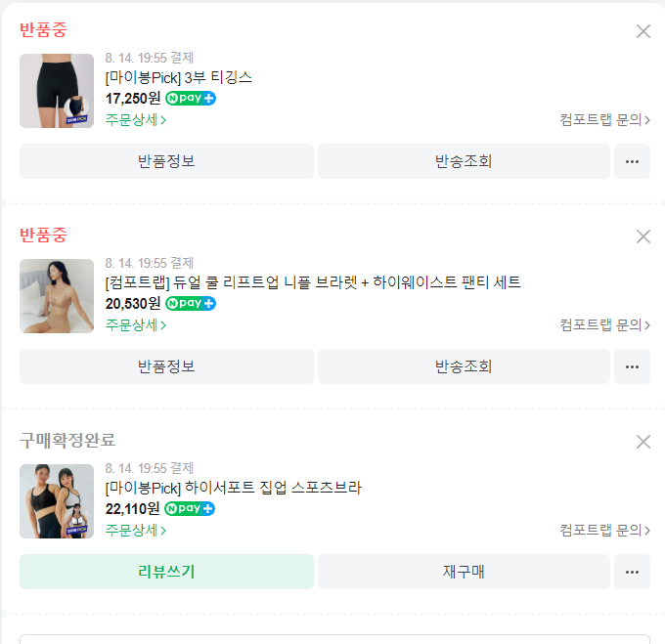Check 반송조회 for the 3부 티깅스 order
The width and height of the screenshot is (665, 644).
point(464,161)
